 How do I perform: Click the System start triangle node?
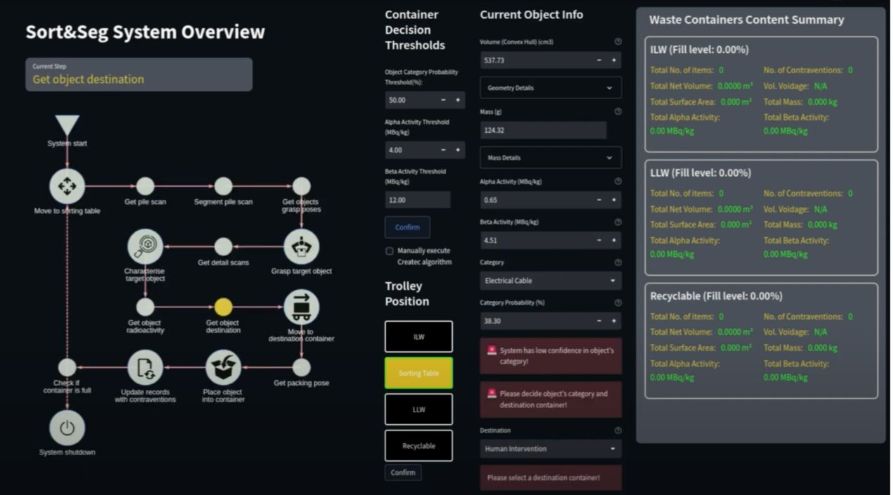[67, 125]
